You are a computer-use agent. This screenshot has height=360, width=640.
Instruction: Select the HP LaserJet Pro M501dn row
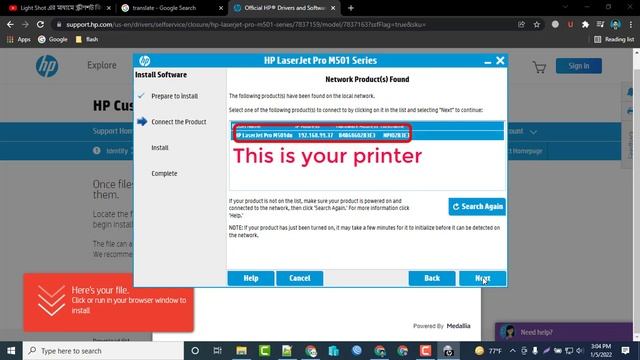367,135
